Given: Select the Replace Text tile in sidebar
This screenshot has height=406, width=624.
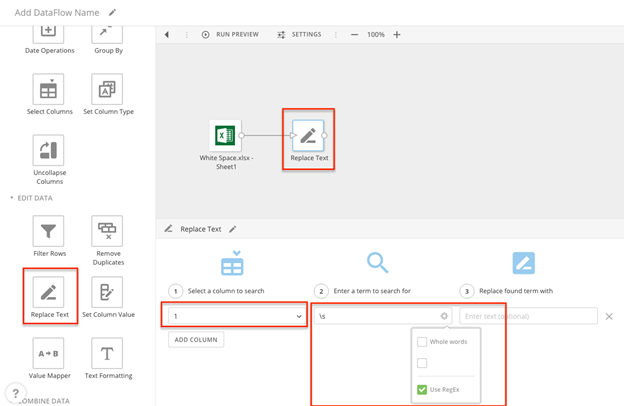Looking at the screenshot, I should coord(49,292).
